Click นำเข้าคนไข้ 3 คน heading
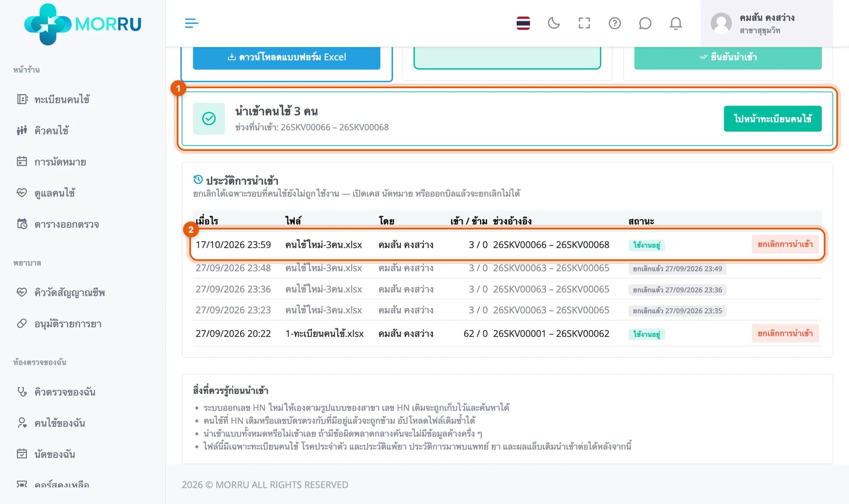Image resolution: width=849 pixels, height=504 pixels. 276,111
